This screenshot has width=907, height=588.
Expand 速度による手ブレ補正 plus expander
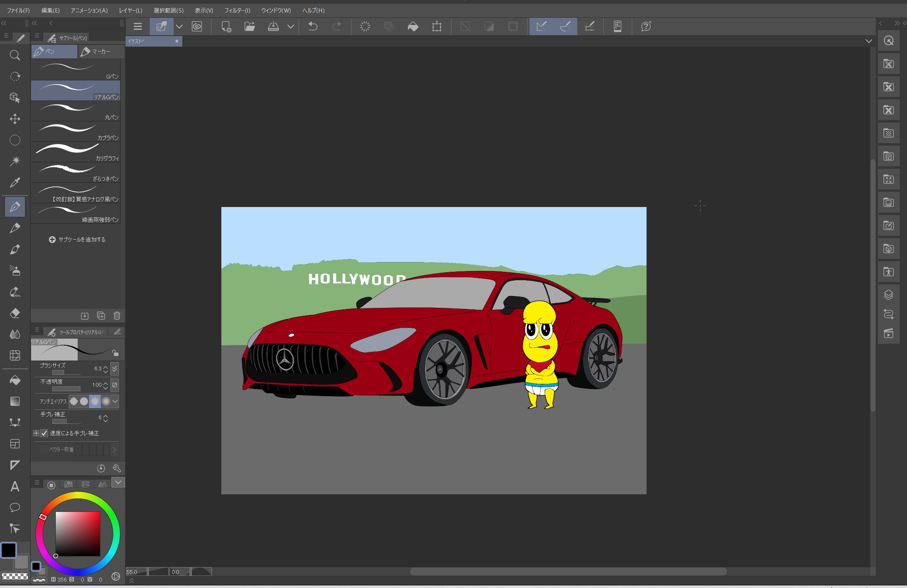pyautogui.click(x=36, y=433)
